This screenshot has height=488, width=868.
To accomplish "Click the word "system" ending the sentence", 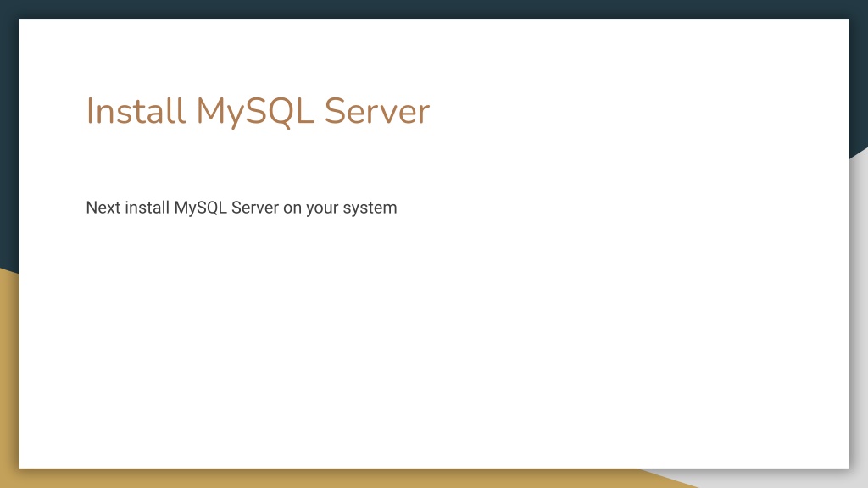I will [370, 208].
